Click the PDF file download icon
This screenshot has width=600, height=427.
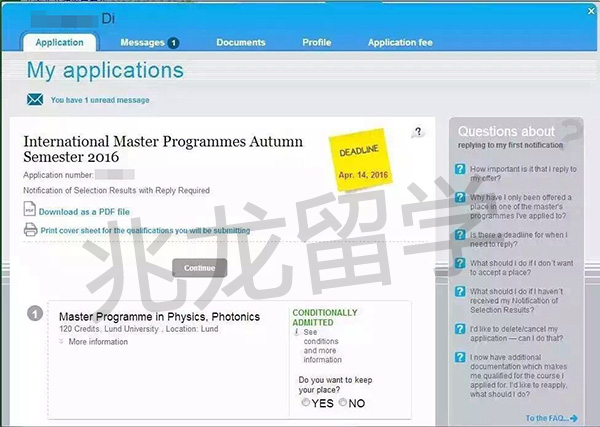(30, 212)
